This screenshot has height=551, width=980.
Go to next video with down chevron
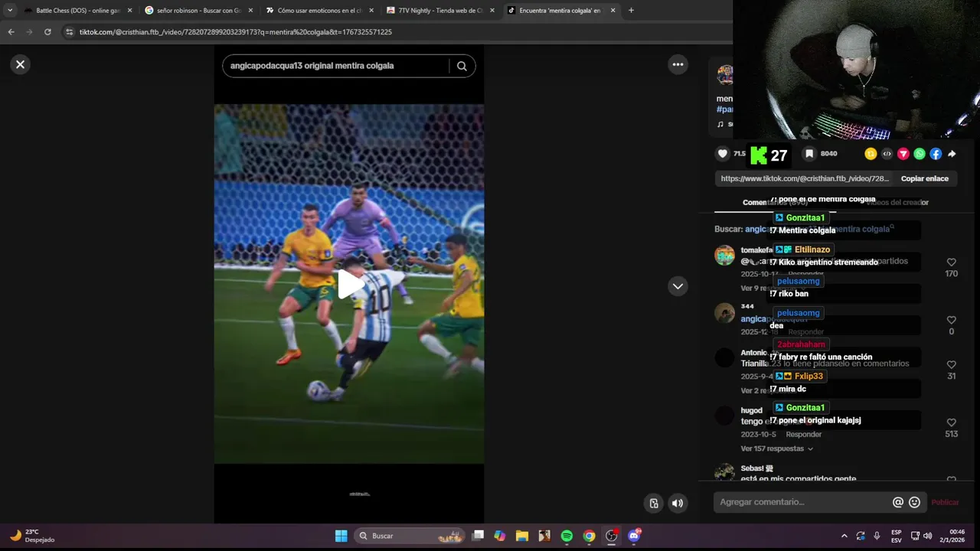678,286
